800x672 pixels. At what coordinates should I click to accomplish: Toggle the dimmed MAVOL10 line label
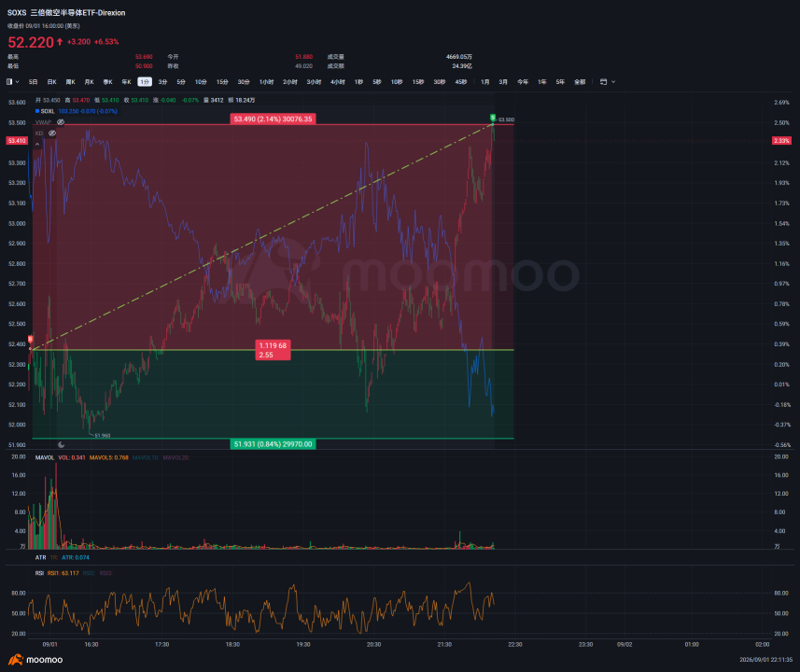tap(146, 457)
